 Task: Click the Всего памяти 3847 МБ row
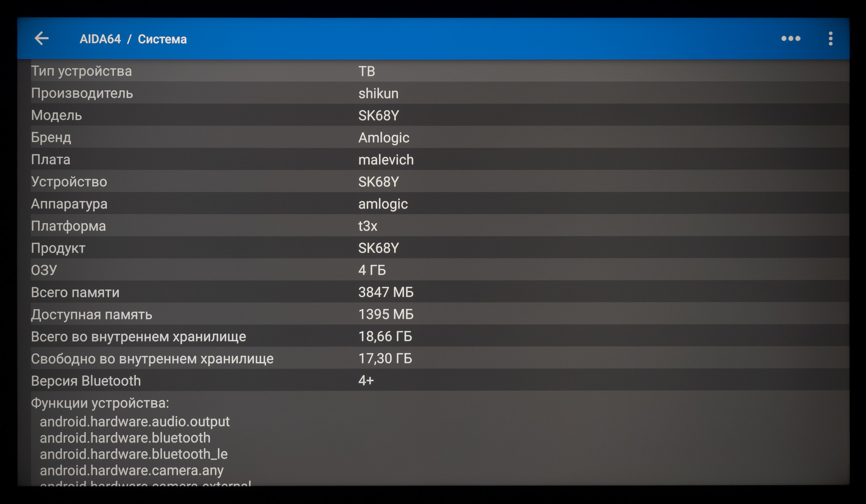click(439, 292)
